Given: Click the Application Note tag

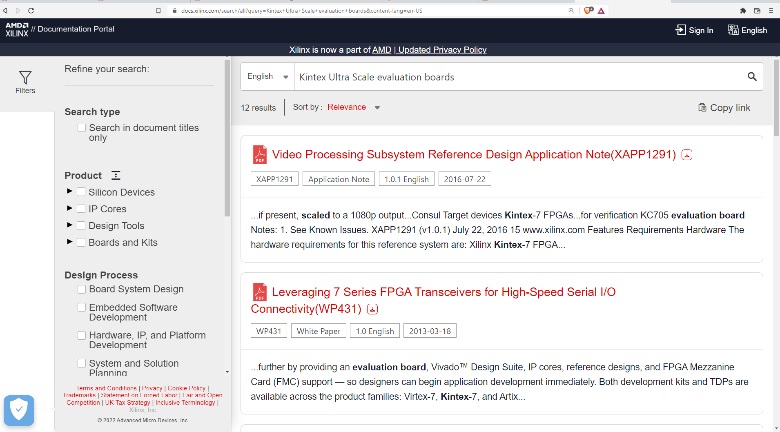Looking at the screenshot, I should (338, 179).
